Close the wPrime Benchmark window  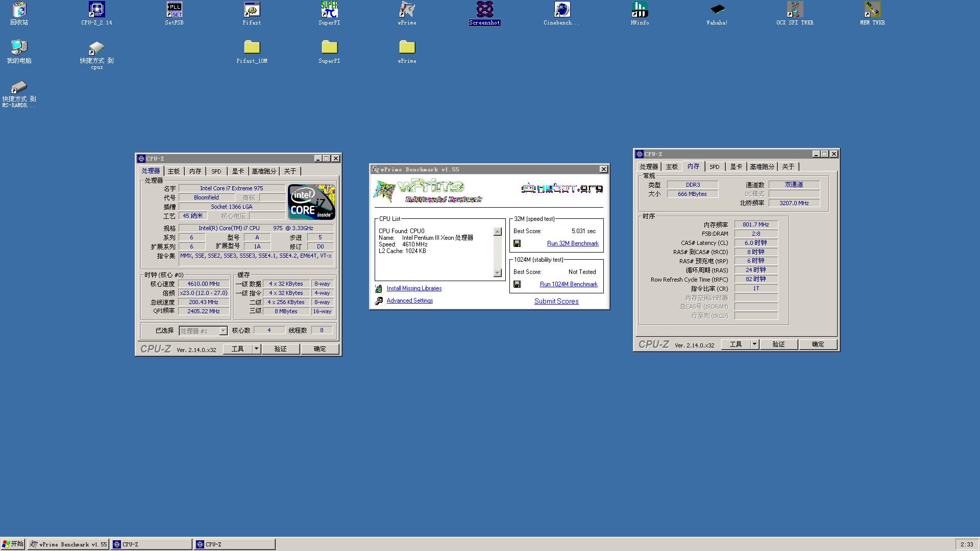click(603, 169)
